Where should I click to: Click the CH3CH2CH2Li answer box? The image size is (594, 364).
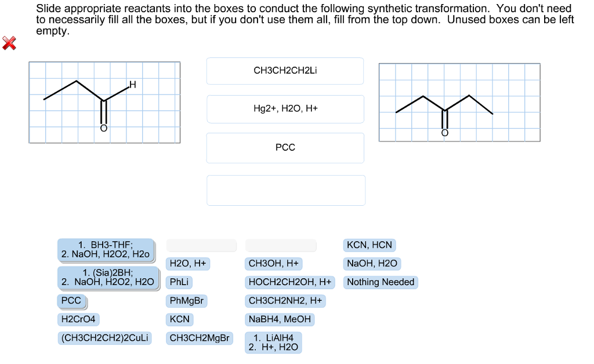coord(285,70)
